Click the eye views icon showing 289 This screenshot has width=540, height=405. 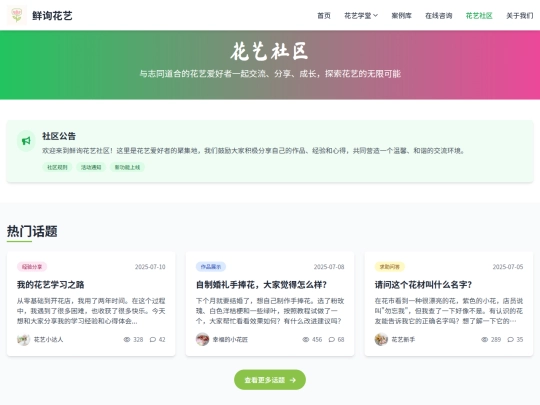tap(484, 340)
